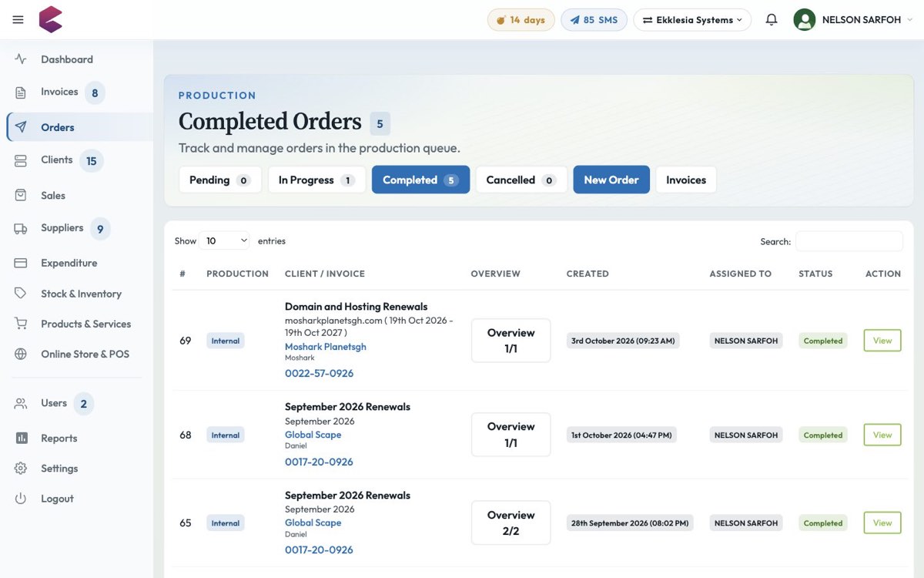Click the Settings gear icon

coord(21,469)
